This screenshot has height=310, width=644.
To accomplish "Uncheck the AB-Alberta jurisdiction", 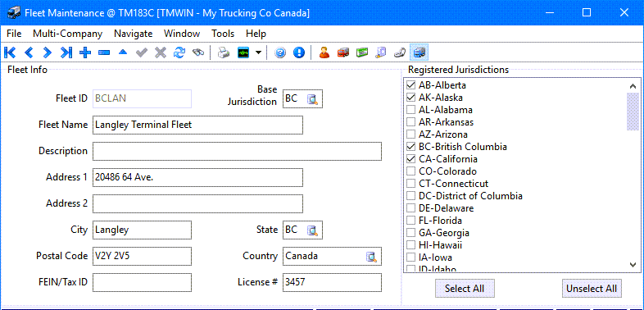I will point(410,85).
